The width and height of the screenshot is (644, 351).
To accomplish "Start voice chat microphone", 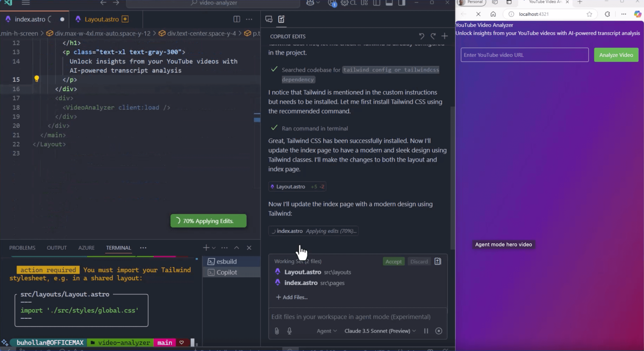I will 289,331.
